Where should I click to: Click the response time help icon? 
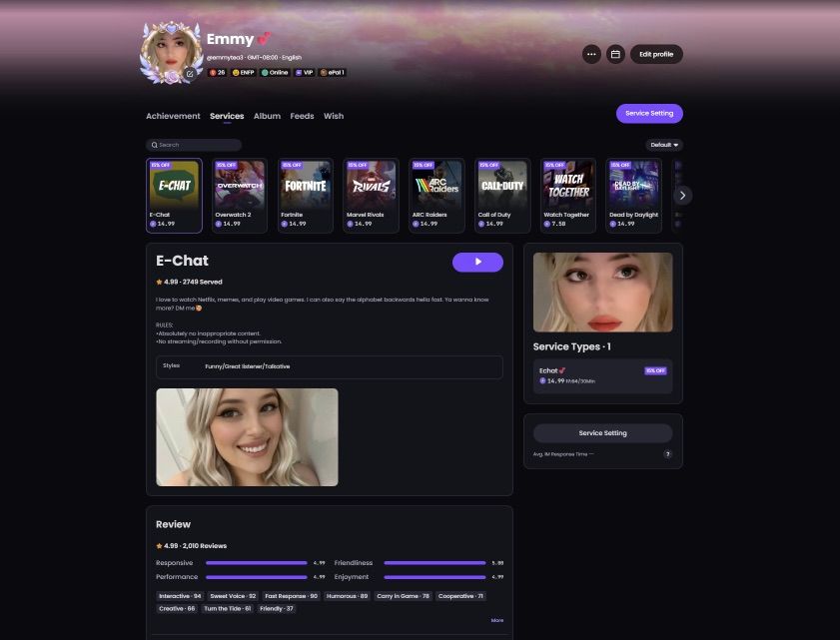(x=667, y=454)
